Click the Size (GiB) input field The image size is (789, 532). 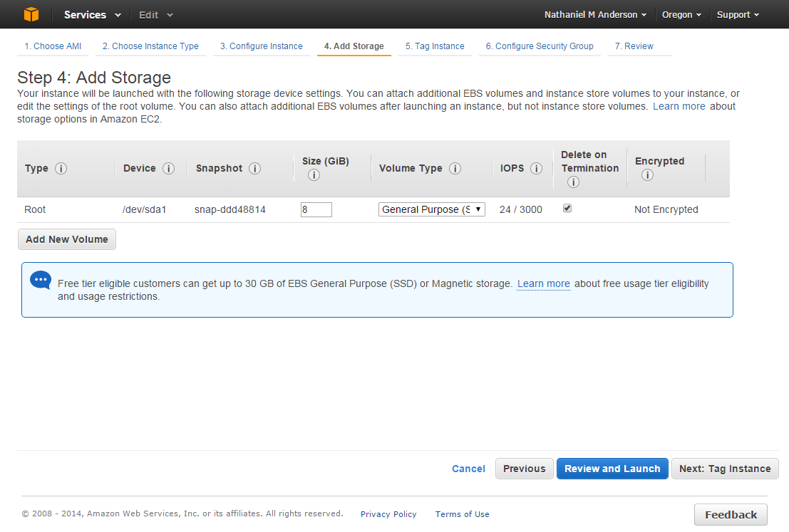tap(316, 209)
